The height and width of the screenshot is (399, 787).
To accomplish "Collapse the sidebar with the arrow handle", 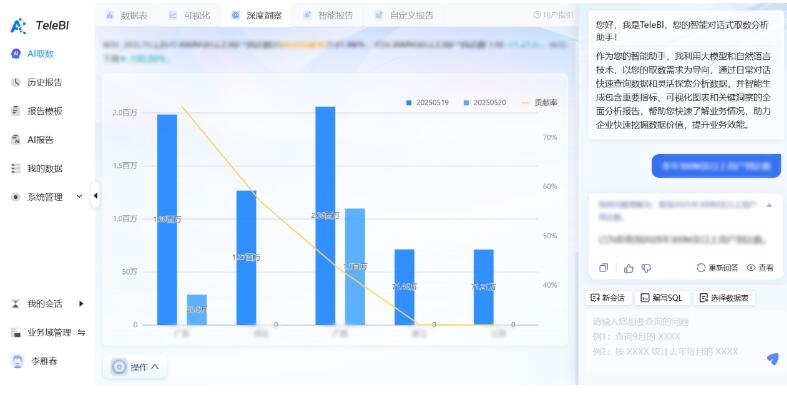I will pyautogui.click(x=95, y=196).
